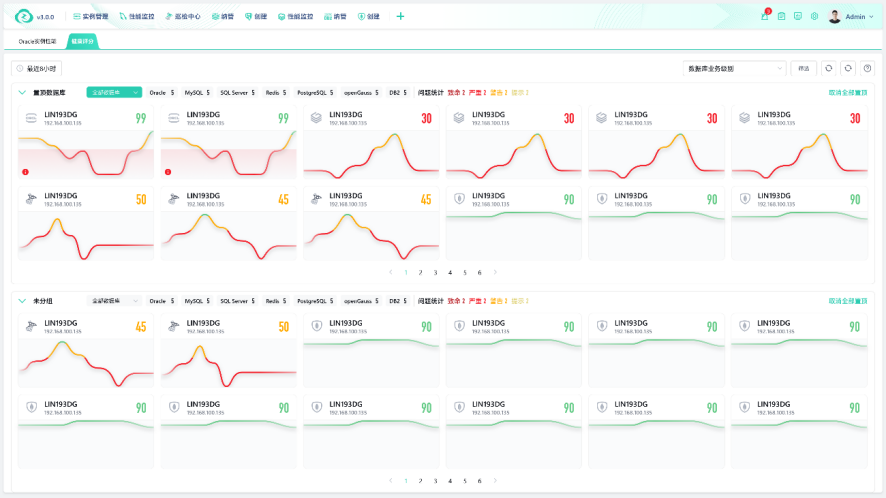Open the 数据库业务级别 dropdown
The height and width of the screenshot is (498, 886).
(735, 68)
